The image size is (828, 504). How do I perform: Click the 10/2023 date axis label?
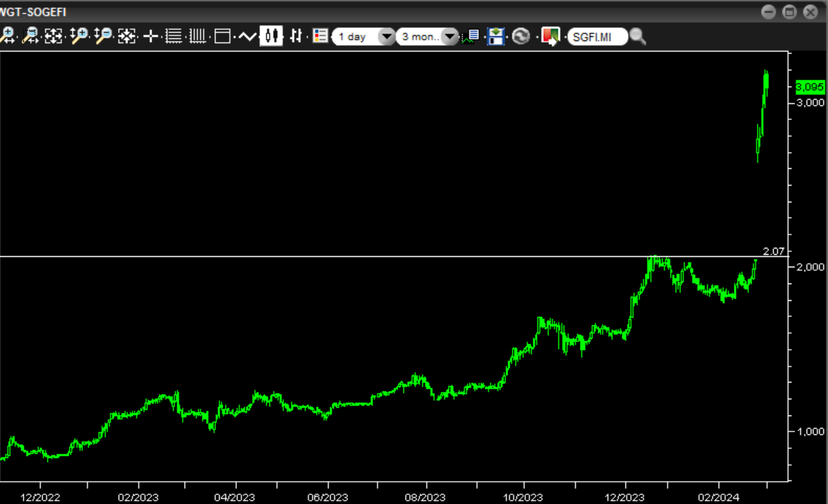[523, 497]
